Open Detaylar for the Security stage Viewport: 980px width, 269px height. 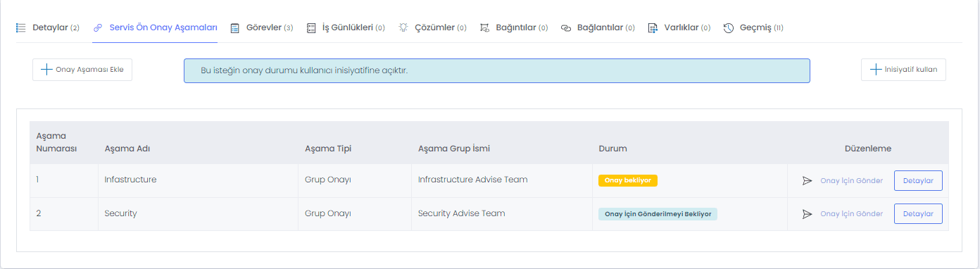pos(918,214)
